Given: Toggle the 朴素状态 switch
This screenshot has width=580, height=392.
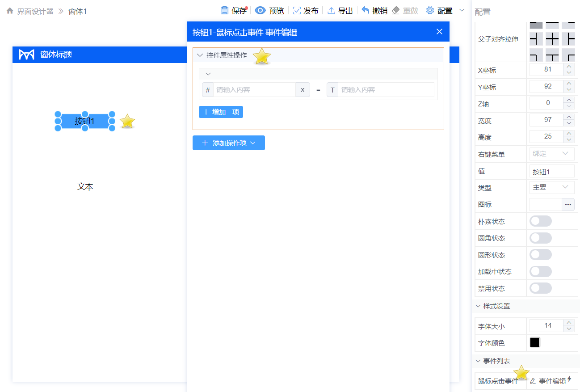Looking at the screenshot, I should pyautogui.click(x=540, y=221).
